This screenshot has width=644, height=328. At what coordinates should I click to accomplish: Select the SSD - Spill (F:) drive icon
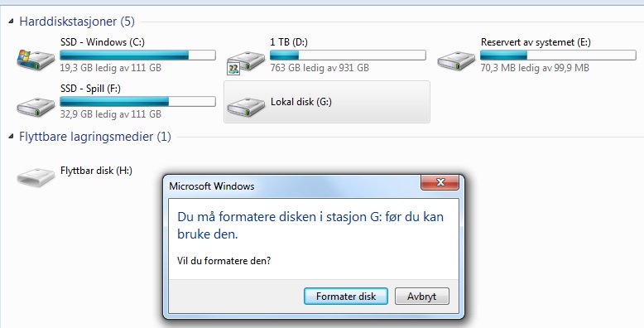pos(36,108)
